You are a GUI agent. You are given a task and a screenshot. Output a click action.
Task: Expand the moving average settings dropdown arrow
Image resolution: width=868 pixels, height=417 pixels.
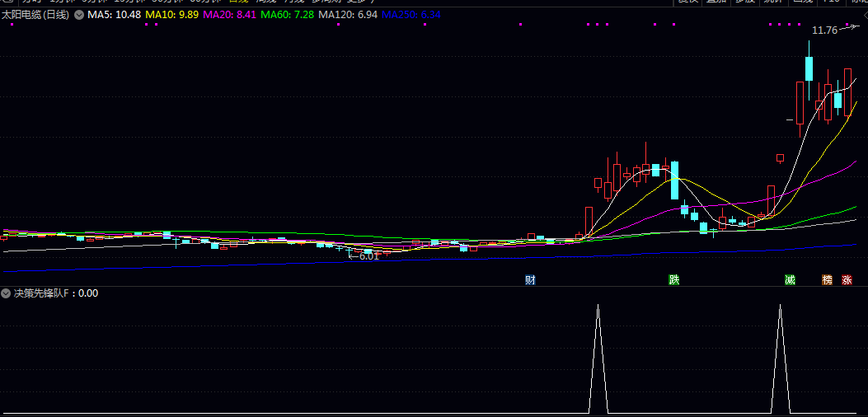point(79,15)
